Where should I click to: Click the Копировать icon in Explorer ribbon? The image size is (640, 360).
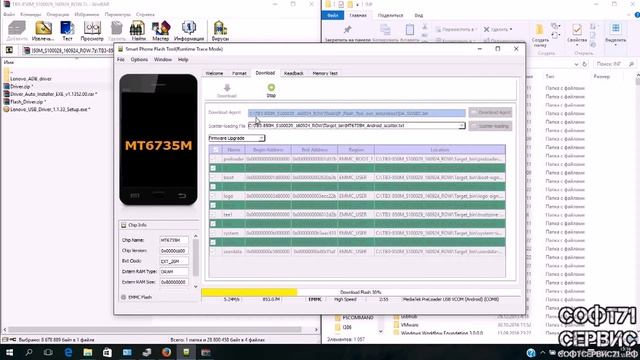[x=385, y=29]
